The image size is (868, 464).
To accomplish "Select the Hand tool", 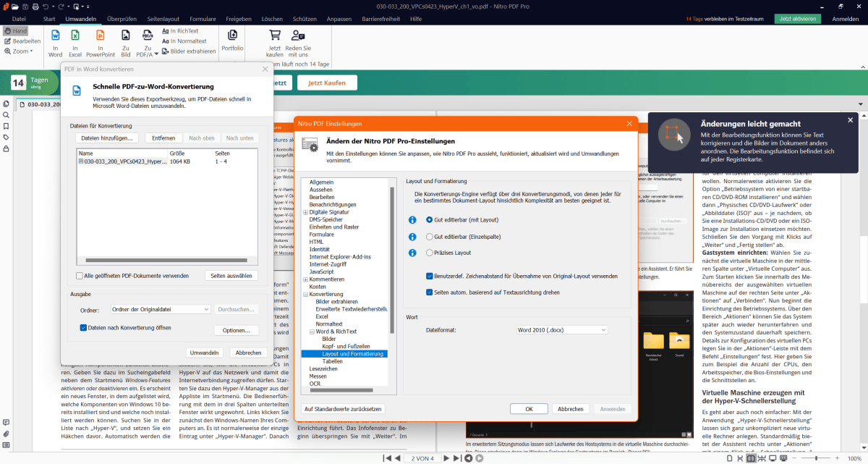I will 15,31.
